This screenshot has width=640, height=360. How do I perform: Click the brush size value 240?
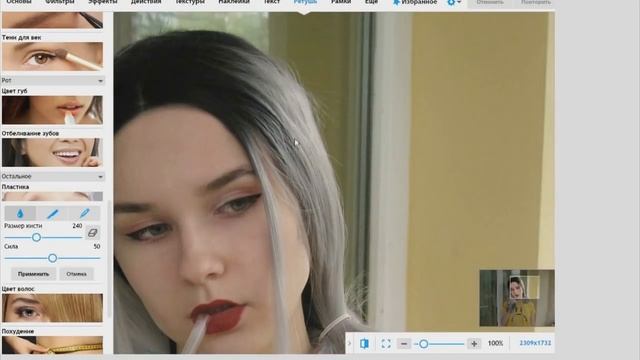(77, 226)
